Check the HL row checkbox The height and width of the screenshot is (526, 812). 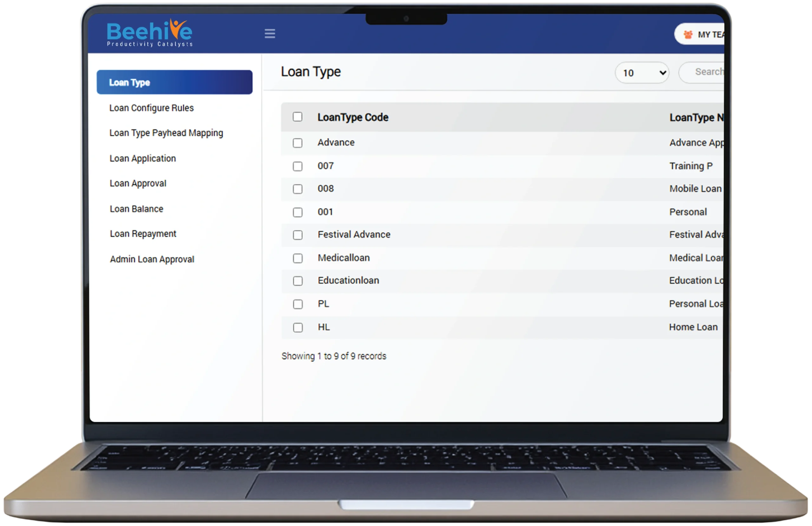point(298,327)
